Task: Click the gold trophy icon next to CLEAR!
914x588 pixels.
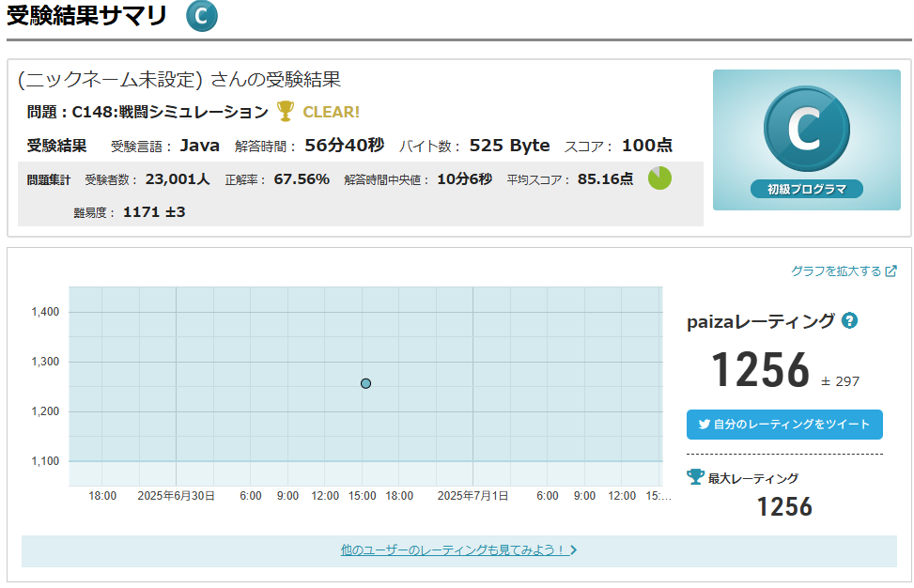Action: pyautogui.click(x=286, y=112)
